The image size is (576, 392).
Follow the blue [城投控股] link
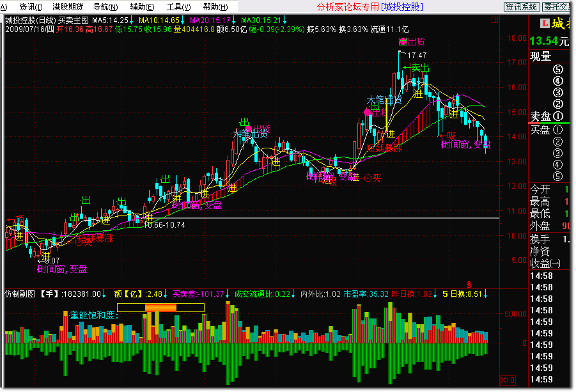(x=402, y=6)
